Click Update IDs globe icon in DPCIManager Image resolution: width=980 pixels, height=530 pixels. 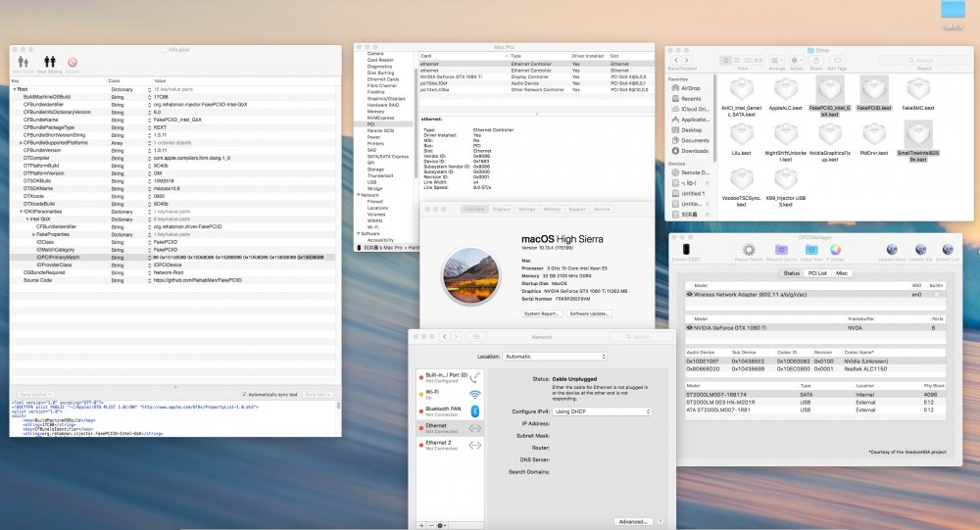[x=920, y=250]
